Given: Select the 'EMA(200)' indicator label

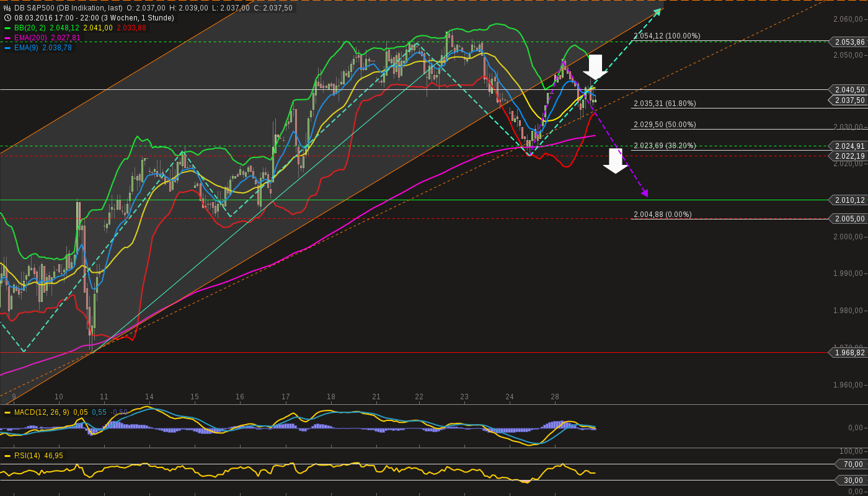Looking at the screenshot, I should tap(30, 38).
